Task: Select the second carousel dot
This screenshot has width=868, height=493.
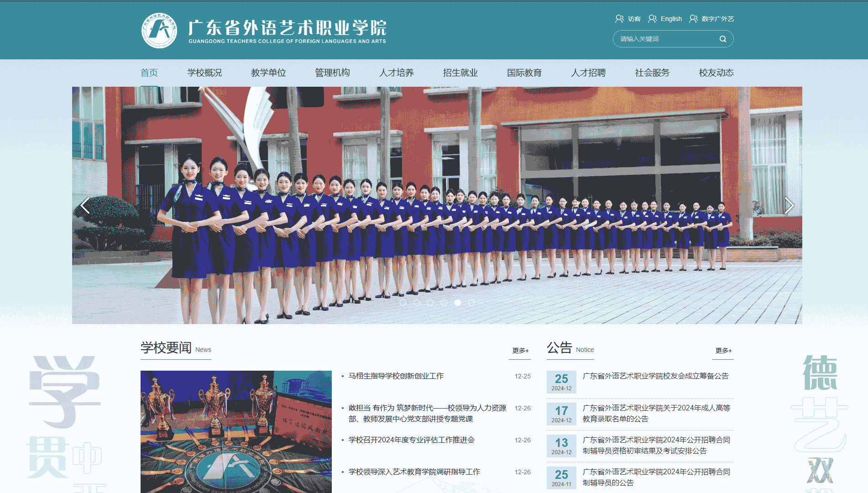Action: pos(417,303)
